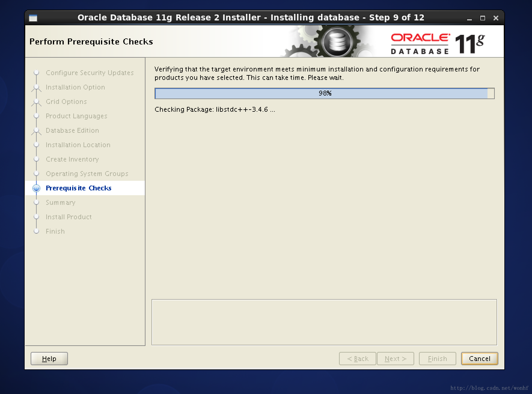Select Grid Options step
Image resolution: width=532 pixels, height=394 pixels.
coord(66,102)
